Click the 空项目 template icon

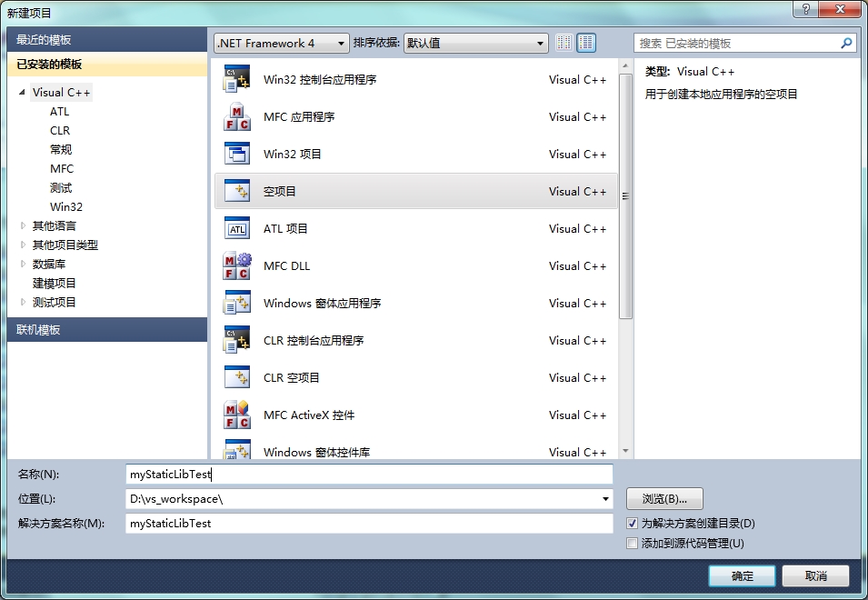click(x=237, y=191)
